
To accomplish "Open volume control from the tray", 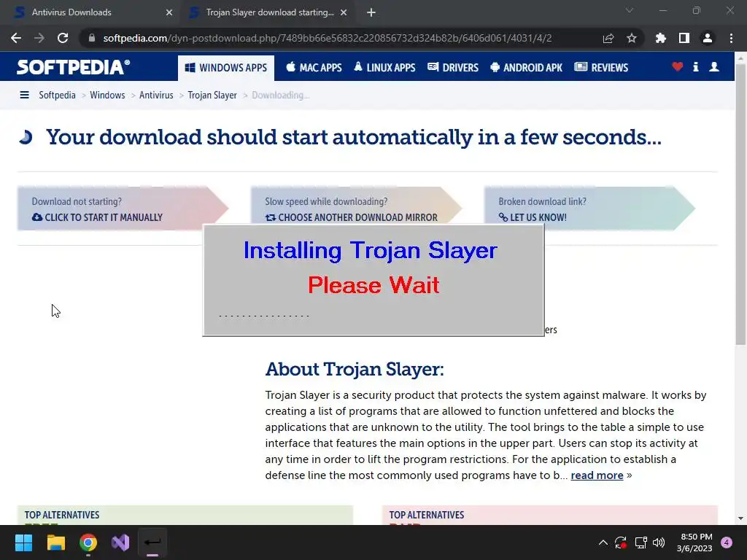I will (659, 542).
